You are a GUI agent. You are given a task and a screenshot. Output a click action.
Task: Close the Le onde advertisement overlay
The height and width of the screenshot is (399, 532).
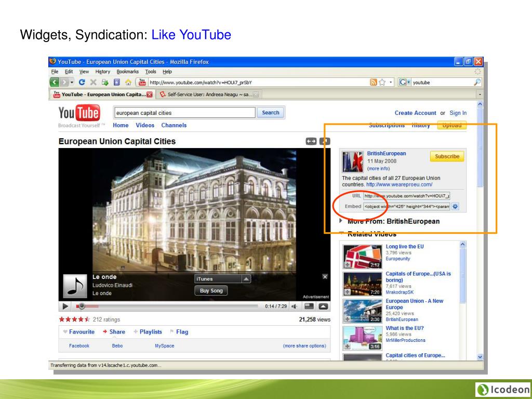point(325,277)
